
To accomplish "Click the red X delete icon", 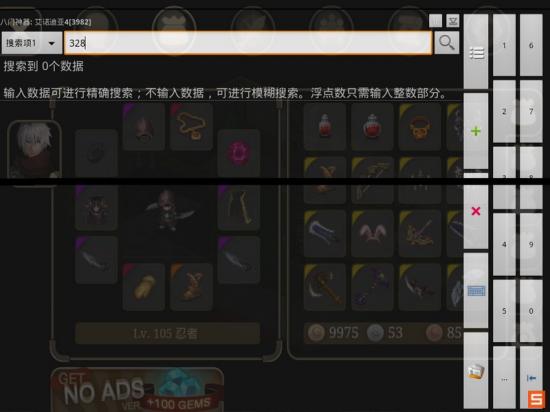I will tap(476, 211).
